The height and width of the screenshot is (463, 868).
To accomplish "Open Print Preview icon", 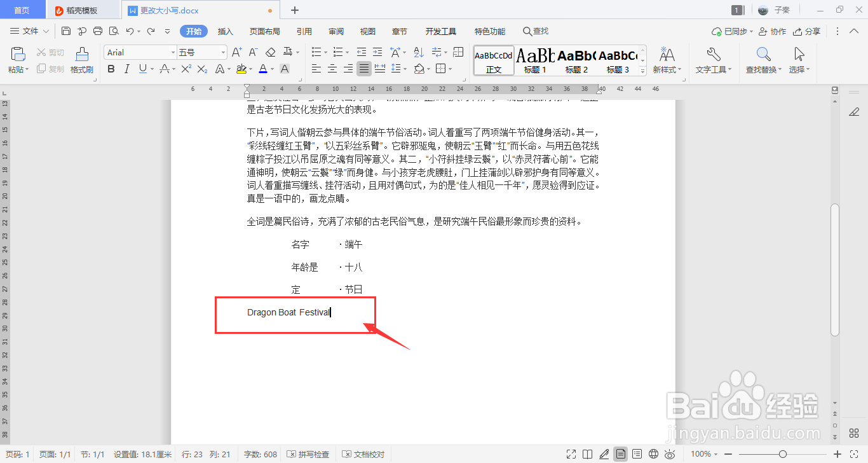I will (114, 31).
